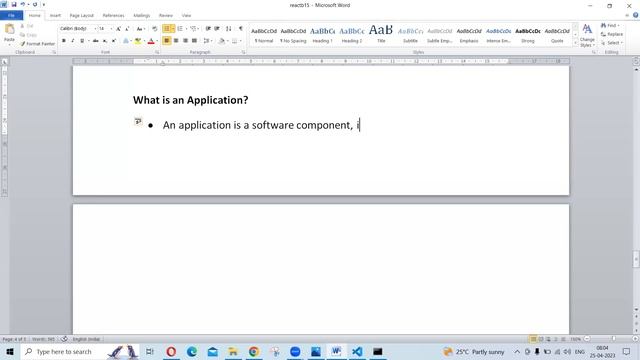Open the Select dropdown in Editing

612,43
